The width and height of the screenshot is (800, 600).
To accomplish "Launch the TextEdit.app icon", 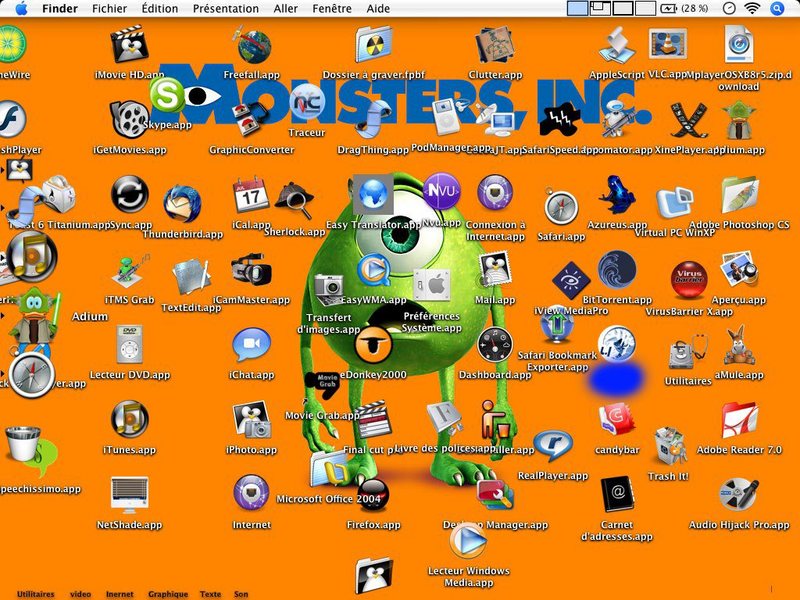I will [191, 277].
